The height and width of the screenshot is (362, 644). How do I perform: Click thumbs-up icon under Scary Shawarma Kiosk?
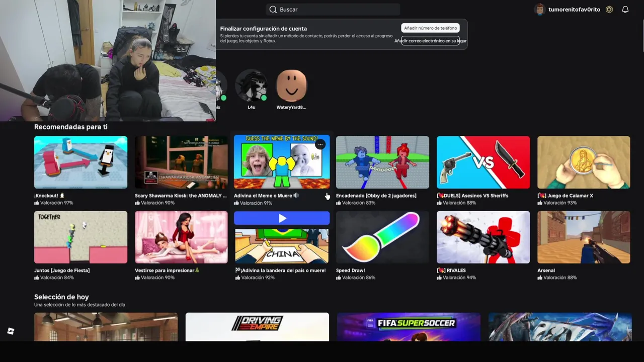137,203
